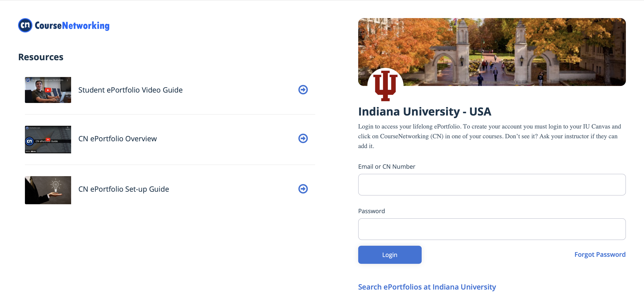The height and width of the screenshot is (297, 644).
Task: Click the Indiana University campus banner image
Action: [x=492, y=52]
